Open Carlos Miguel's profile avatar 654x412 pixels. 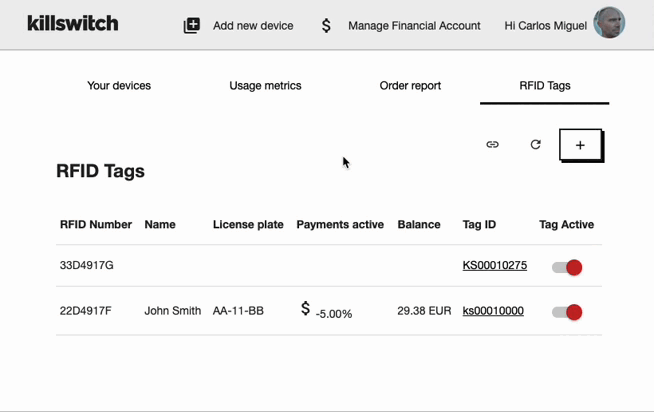[609, 24]
